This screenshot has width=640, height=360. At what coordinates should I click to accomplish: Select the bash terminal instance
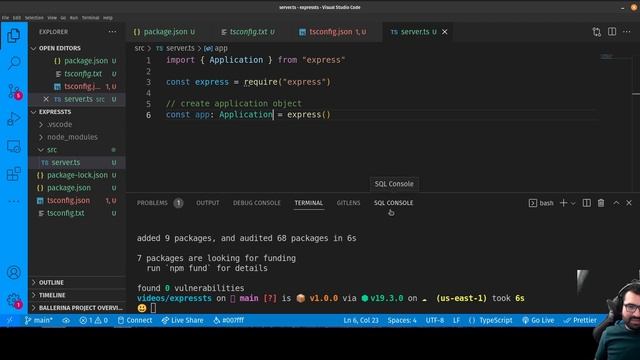pyautogui.click(x=541, y=203)
